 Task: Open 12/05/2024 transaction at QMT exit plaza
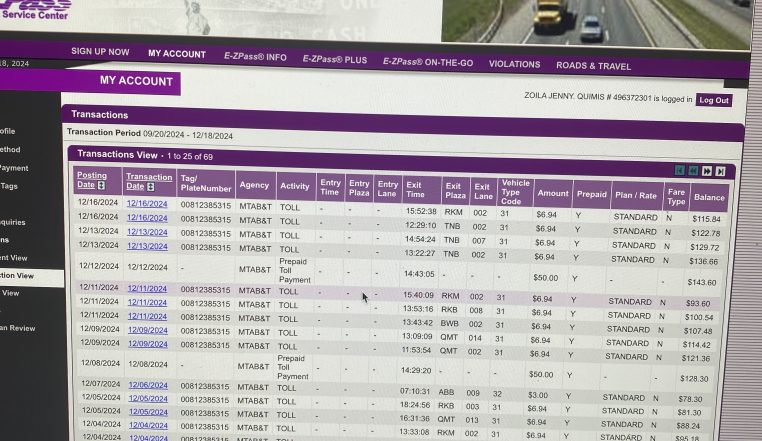pos(148,412)
